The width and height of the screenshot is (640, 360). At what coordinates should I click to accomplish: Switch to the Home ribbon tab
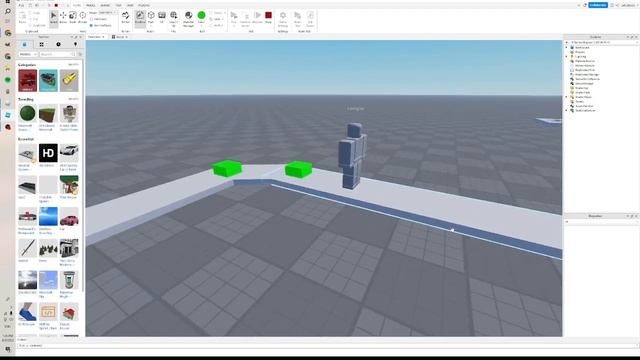[77, 5]
